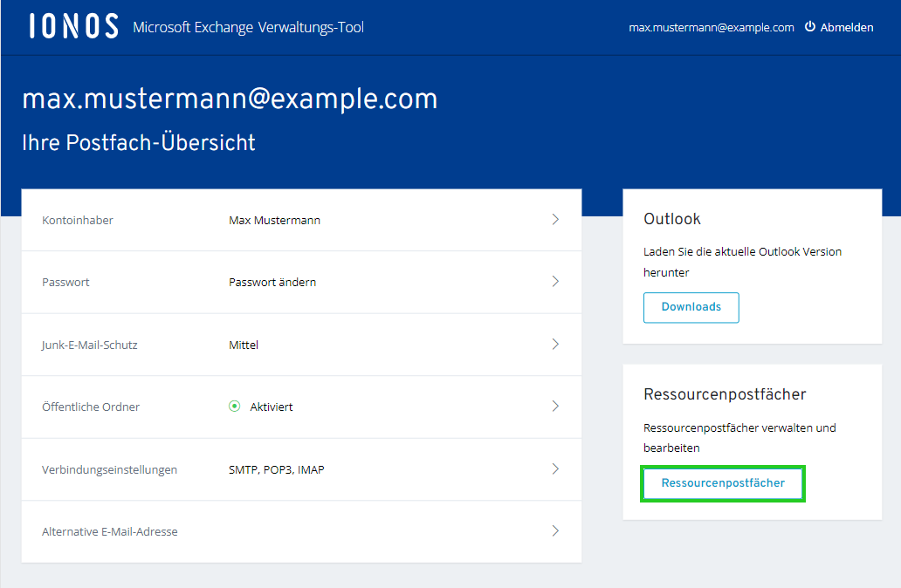
Task: Click the 'Ihre Postfach-Übersicht' heading
Action: (x=139, y=142)
